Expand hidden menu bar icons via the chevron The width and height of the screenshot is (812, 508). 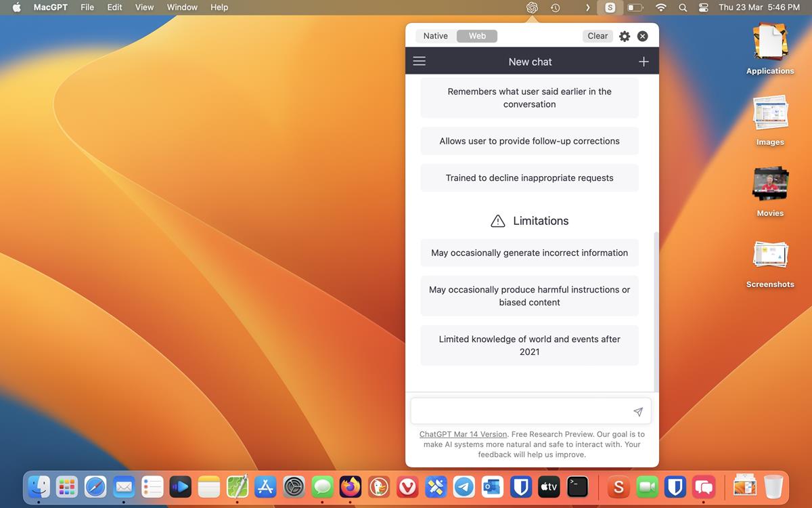[x=587, y=7]
